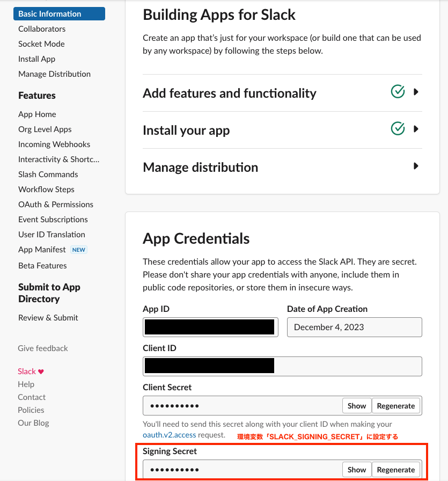Expand Add features and functionality arrow
448x481 pixels.
coord(416,92)
